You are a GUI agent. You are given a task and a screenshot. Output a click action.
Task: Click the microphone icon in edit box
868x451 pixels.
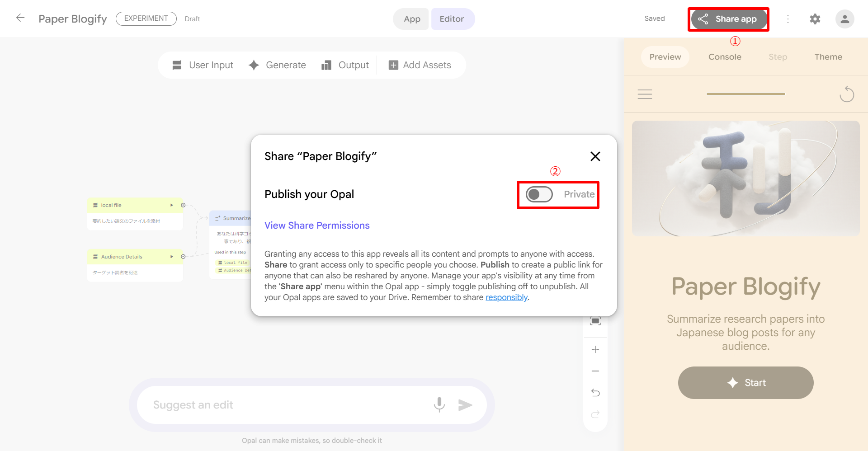click(439, 404)
